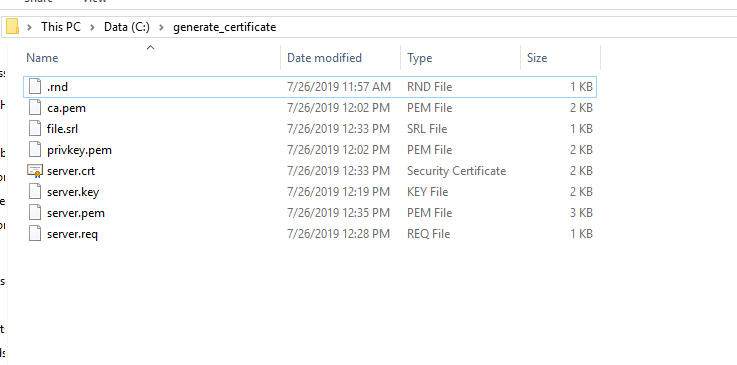
Task: Navigate to Data (C:) in breadcrumb
Action: [127, 27]
